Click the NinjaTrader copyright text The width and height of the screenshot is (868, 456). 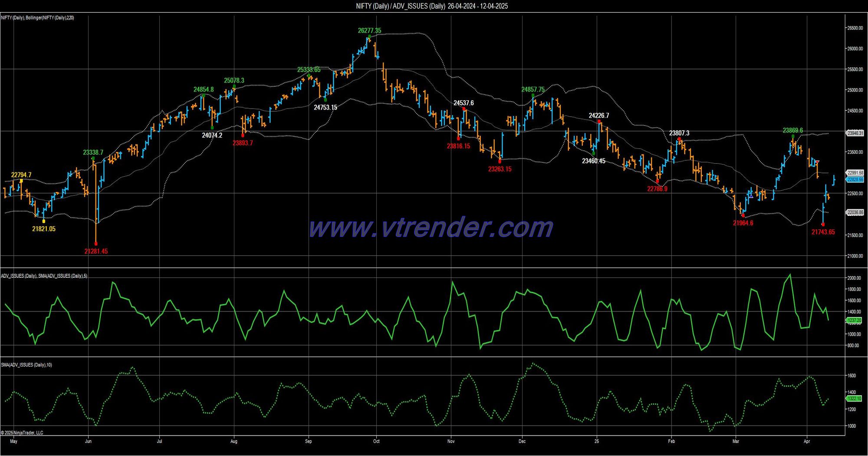coord(22,433)
